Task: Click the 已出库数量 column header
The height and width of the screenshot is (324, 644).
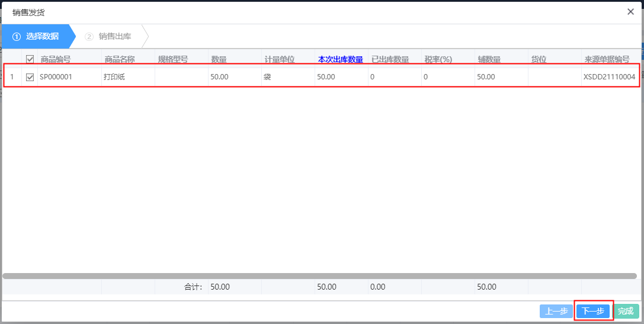Action: [x=390, y=59]
